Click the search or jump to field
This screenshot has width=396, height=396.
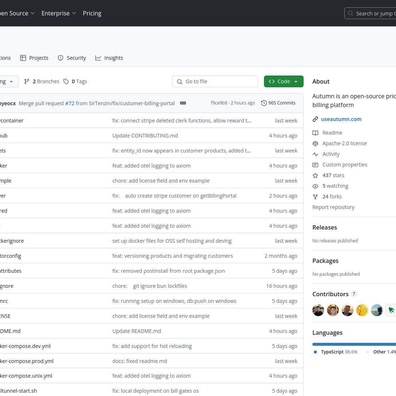coord(370,14)
